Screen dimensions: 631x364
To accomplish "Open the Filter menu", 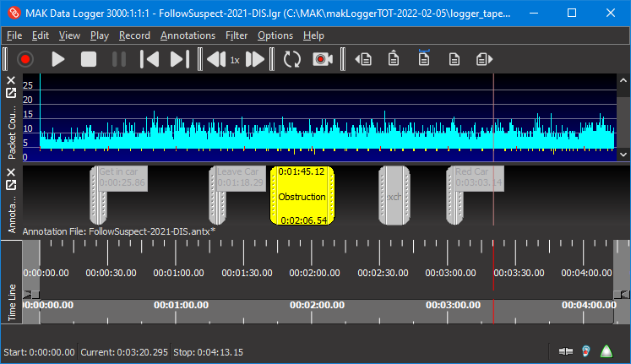I will (x=237, y=35).
